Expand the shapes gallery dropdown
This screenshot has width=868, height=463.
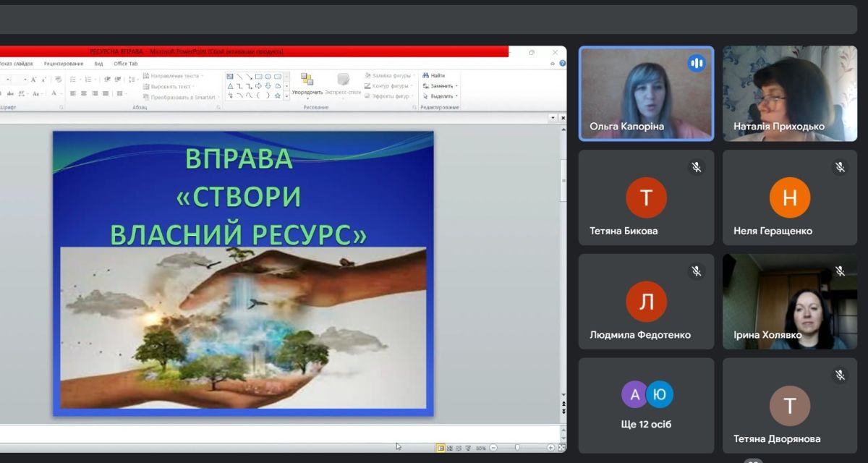pyautogui.click(x=286, y=95)
